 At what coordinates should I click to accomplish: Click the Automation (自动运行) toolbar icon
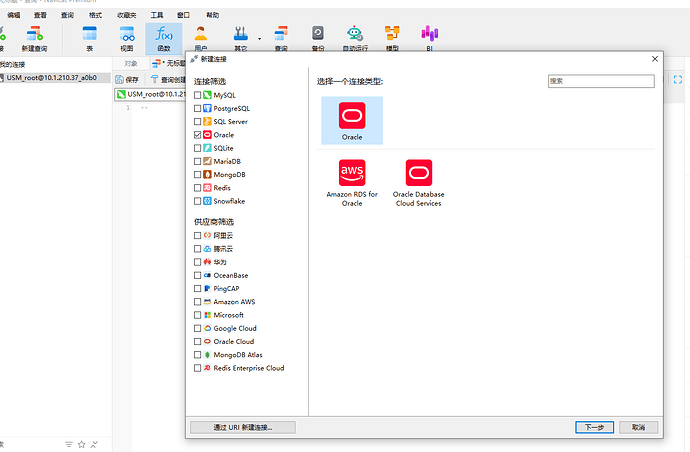354,37
